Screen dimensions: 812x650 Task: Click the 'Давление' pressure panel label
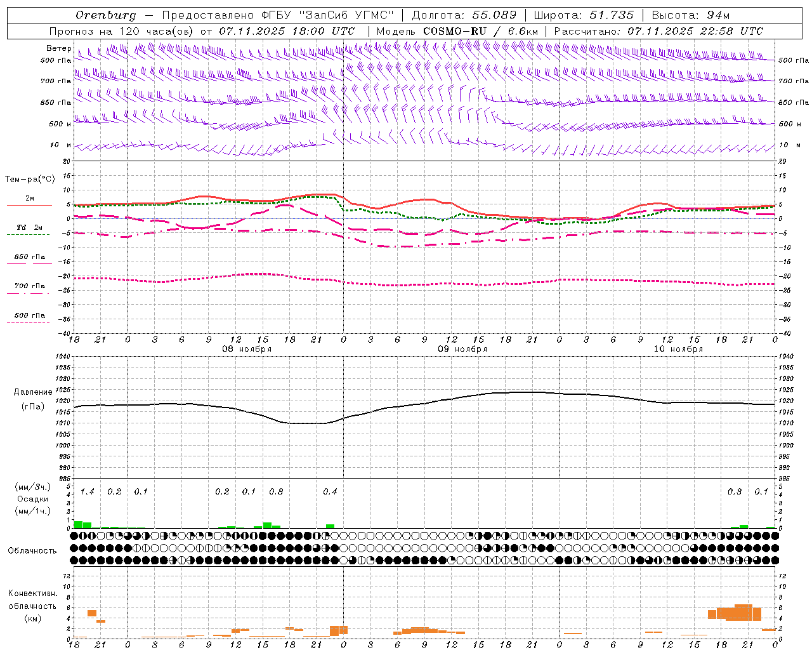tap(33, 392)
